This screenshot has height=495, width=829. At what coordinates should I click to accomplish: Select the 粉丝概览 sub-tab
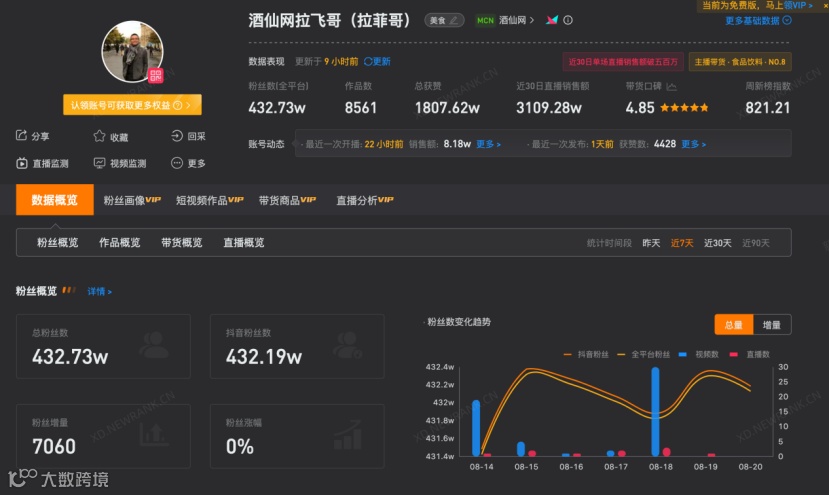point(58,242)
